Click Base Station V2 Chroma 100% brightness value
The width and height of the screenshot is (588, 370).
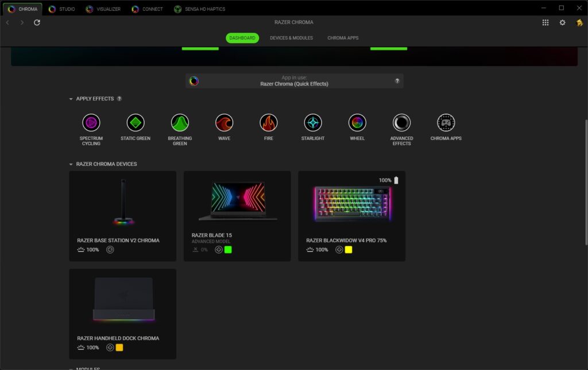click(x=92, y=250)
